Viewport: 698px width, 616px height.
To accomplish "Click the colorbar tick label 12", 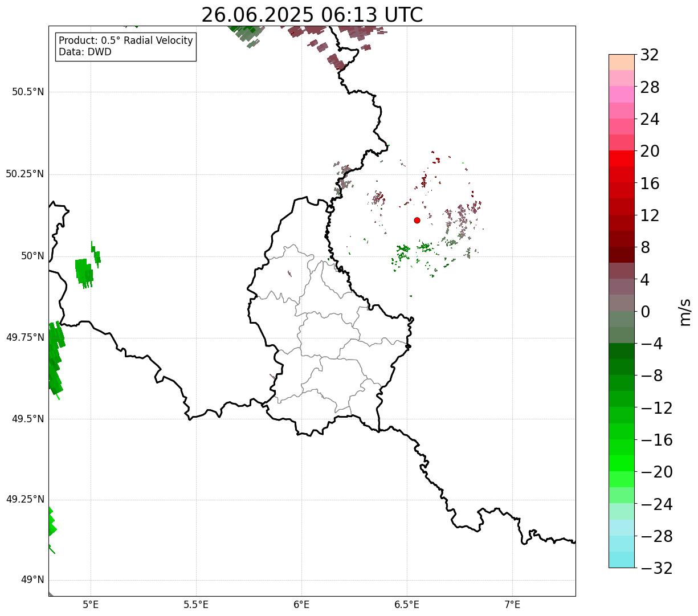I will point(650,215).
